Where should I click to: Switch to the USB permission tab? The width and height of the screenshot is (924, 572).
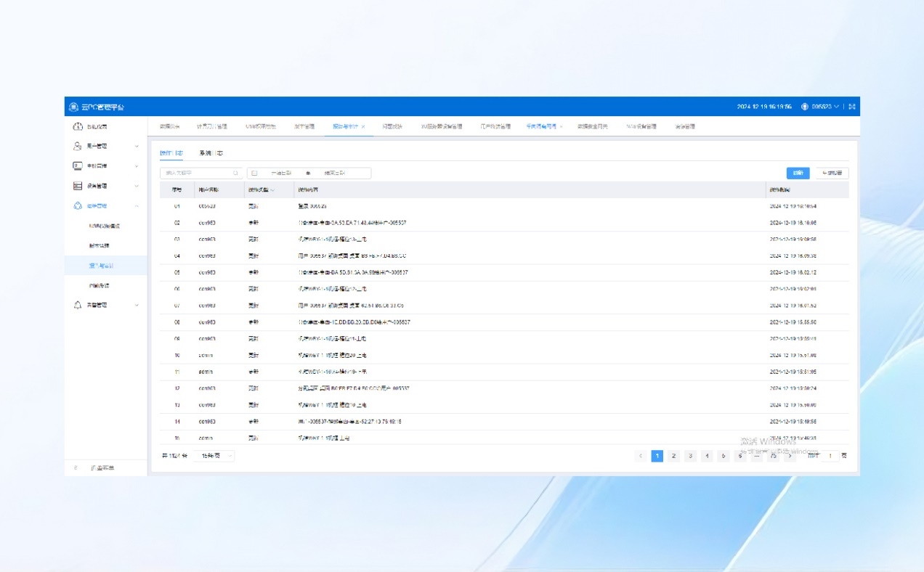(260, 126)
